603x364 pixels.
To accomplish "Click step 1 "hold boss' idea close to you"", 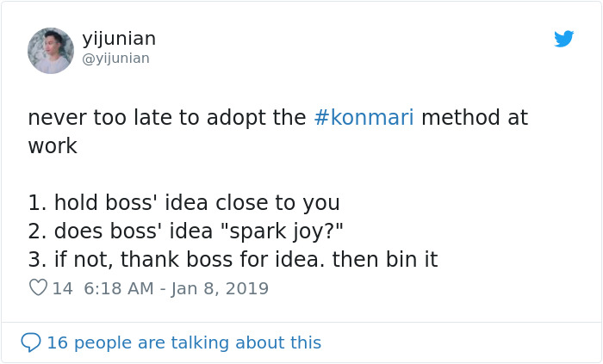I will coord(183,203).
